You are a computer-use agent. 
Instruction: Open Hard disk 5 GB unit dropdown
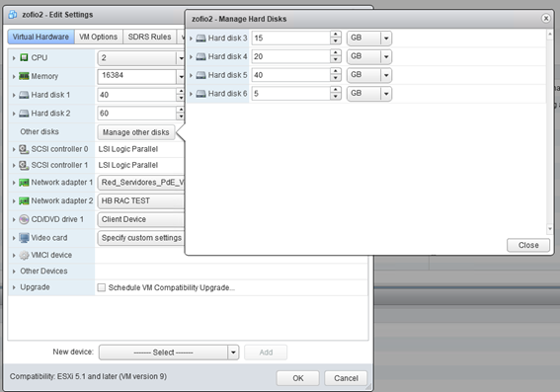click(386, 75)
